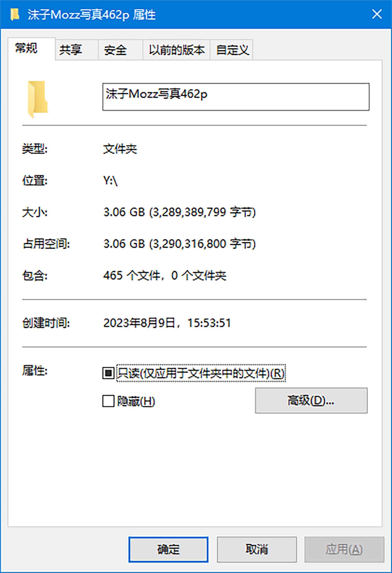This screenshot has height=573, width=392.
Task: Toggle the 只读 read-only checkbox
Action: tap(108, 373)
